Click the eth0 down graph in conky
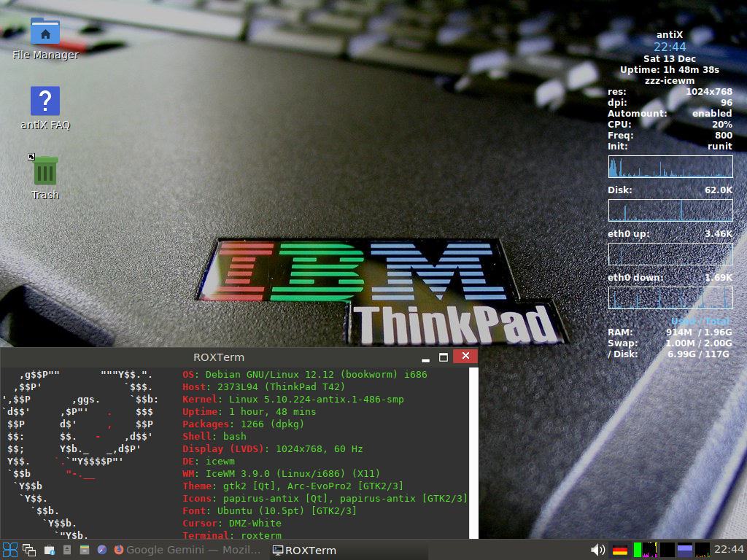This screenshot has width=747, height=560. click(670, 297)
